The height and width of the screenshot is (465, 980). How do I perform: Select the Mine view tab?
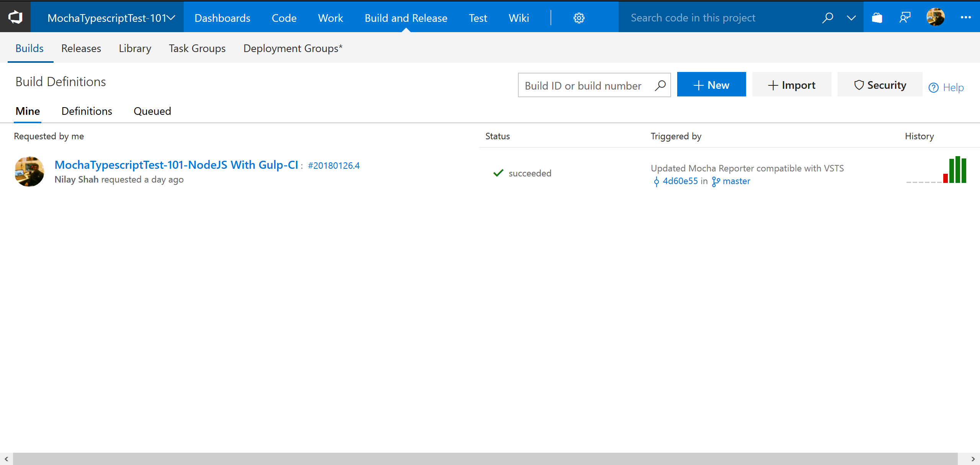[x=28, y=111]
